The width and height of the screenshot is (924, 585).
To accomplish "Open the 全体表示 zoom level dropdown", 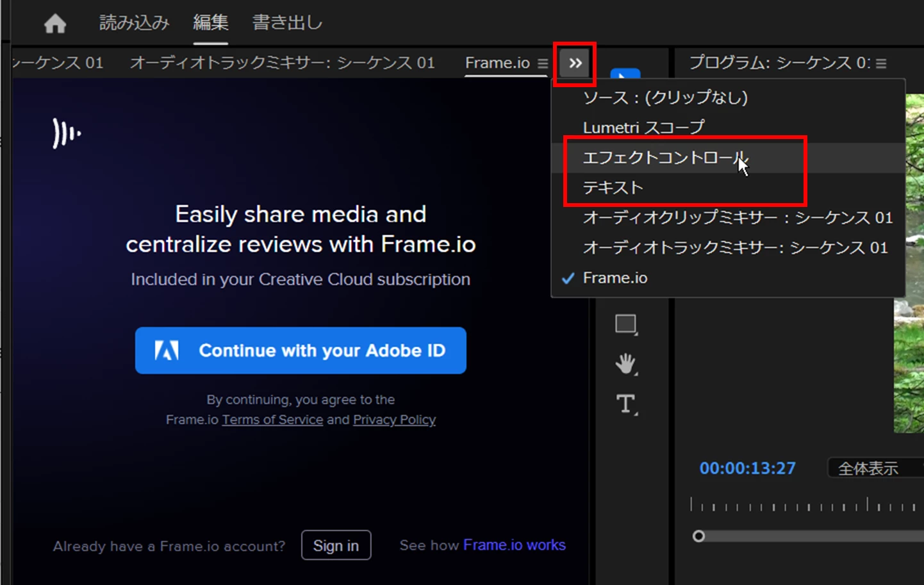I will pyautogui.click(x=875, y=468).
